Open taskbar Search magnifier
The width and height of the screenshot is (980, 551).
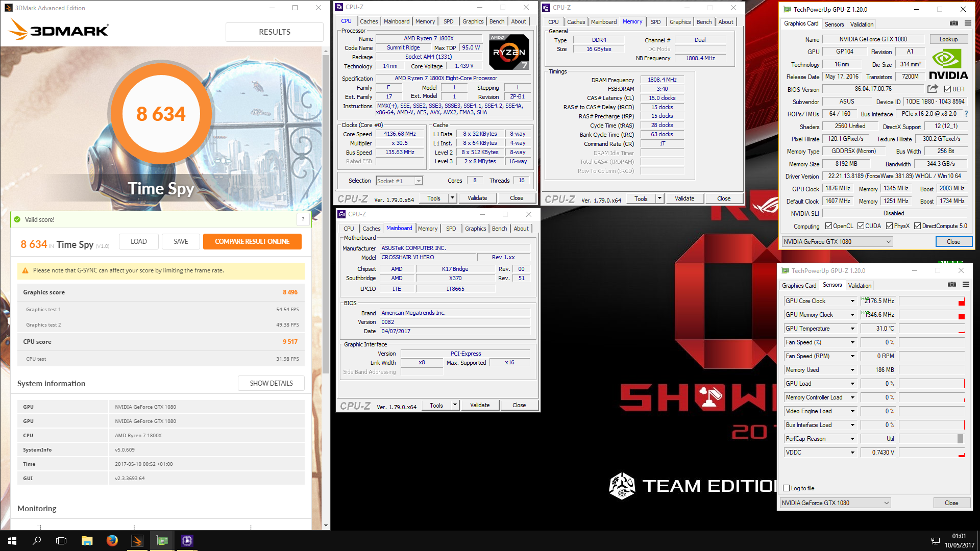[x=37, y=541]
